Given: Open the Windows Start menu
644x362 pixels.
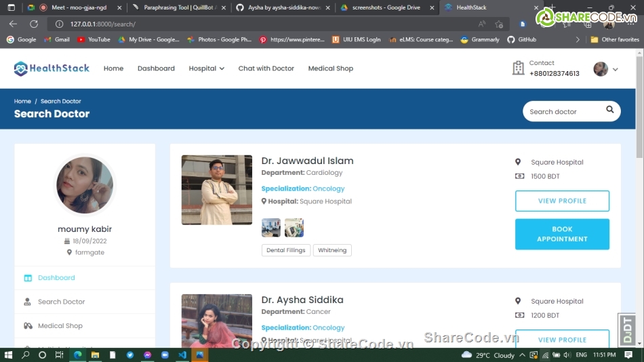Looking at the screenshot, I should (8, 355).
